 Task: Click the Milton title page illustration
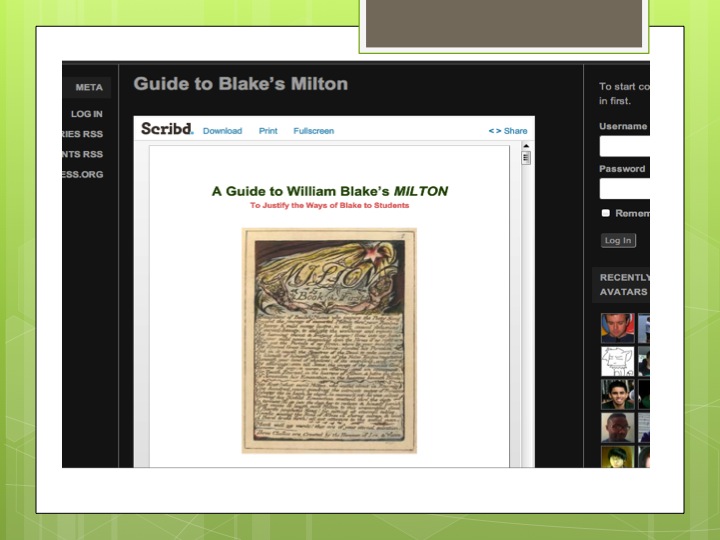pos(329,341)
